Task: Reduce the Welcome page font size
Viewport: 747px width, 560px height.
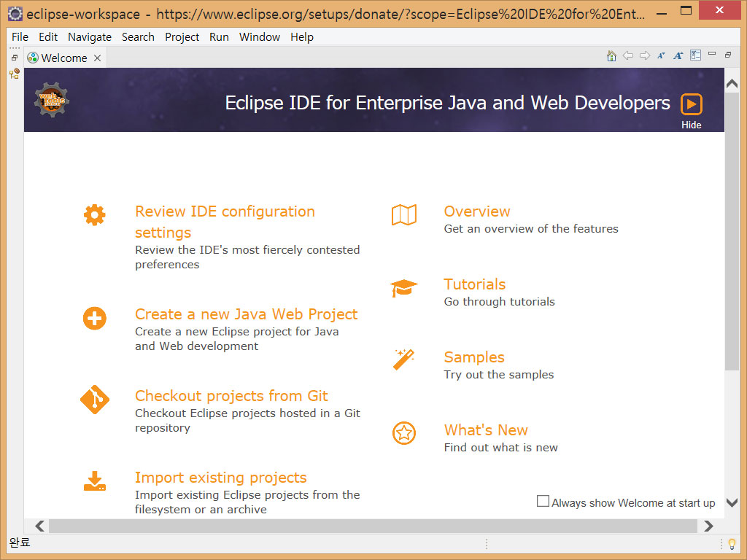Action: point(661,55)
